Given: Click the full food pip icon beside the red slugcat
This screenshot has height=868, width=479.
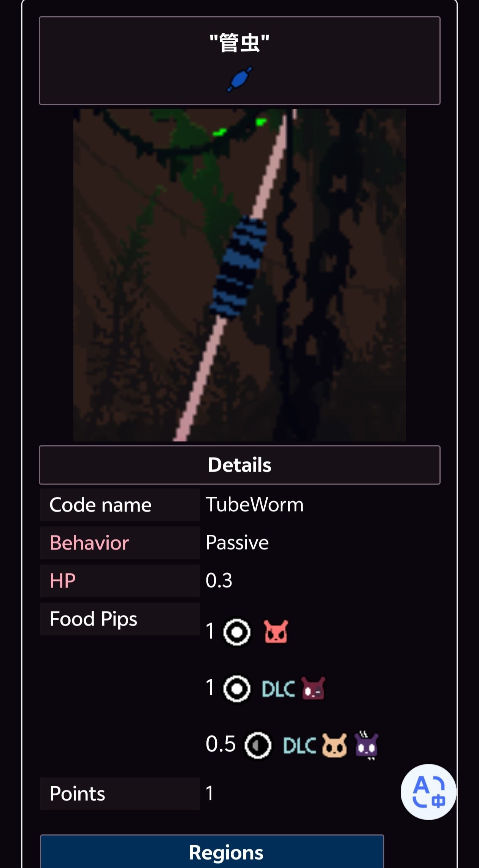Looking at the screenshot, I should click(237, 632).
